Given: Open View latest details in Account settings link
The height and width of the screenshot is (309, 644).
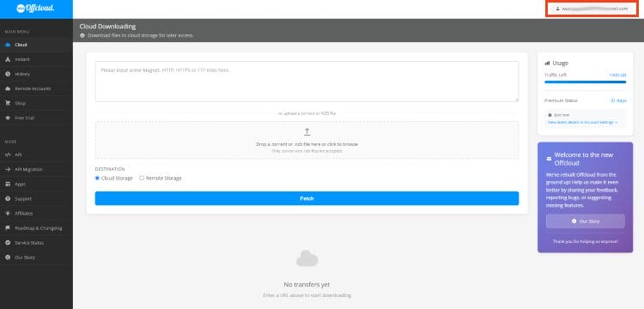Looking at the screenshot, I should (582, 122).
